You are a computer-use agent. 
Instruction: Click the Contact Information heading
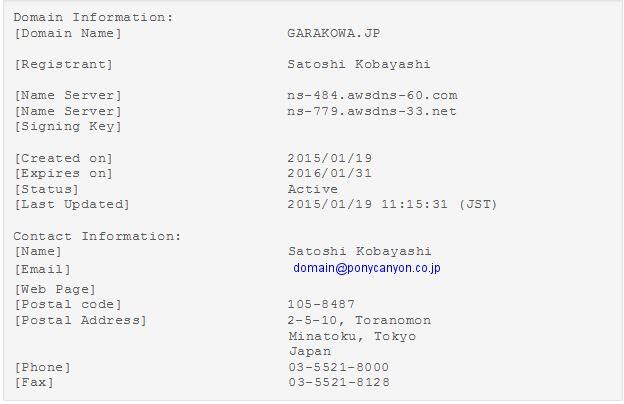click(x=97, y=236)
